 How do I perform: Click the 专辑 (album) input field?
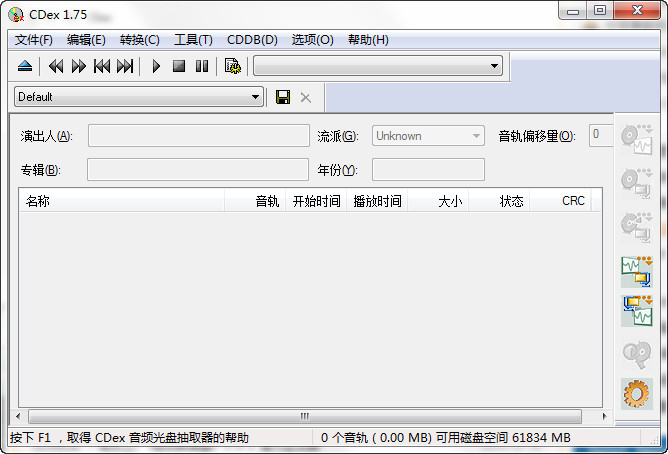click(198, 170)
